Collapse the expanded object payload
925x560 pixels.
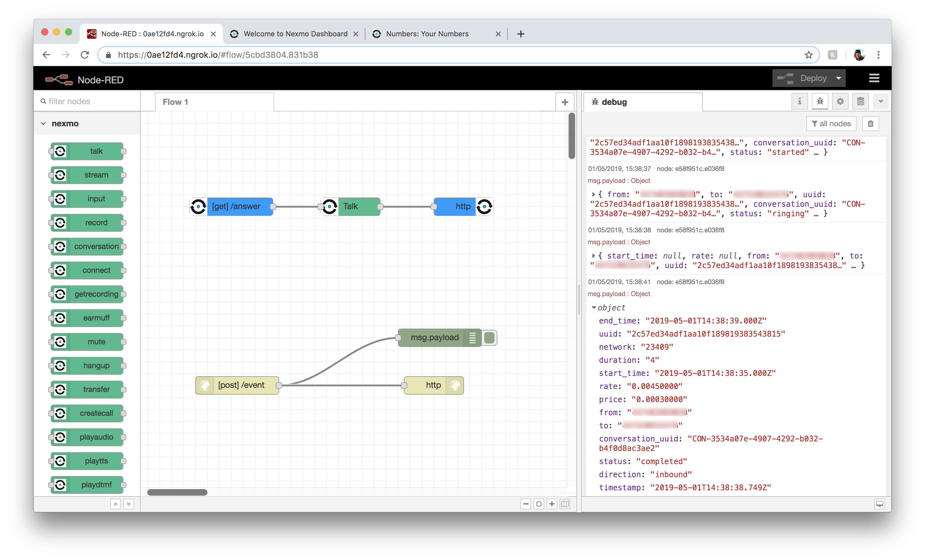pos(594,307)
